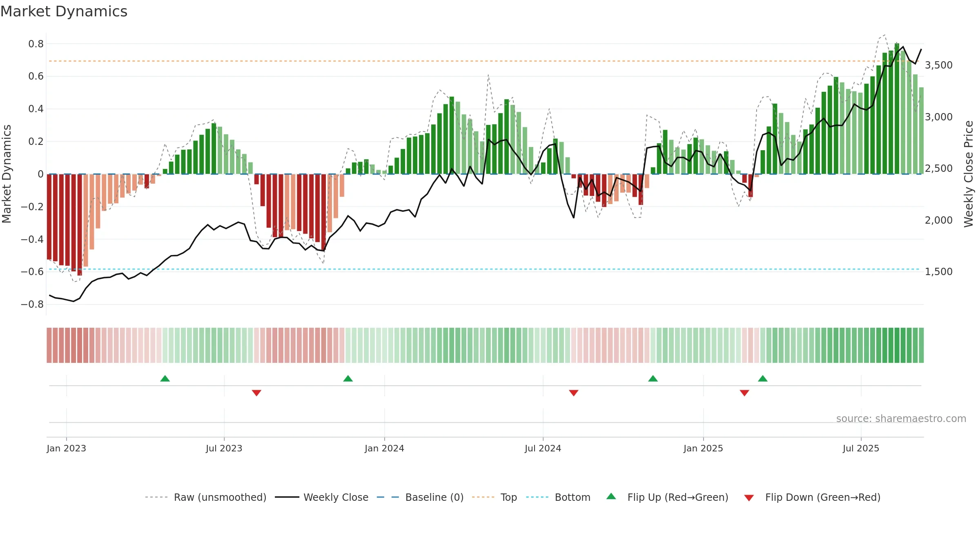This screenshot has height=551, width=980.
Task: Click the 2,500 price axis label
Action: point(939,169)
